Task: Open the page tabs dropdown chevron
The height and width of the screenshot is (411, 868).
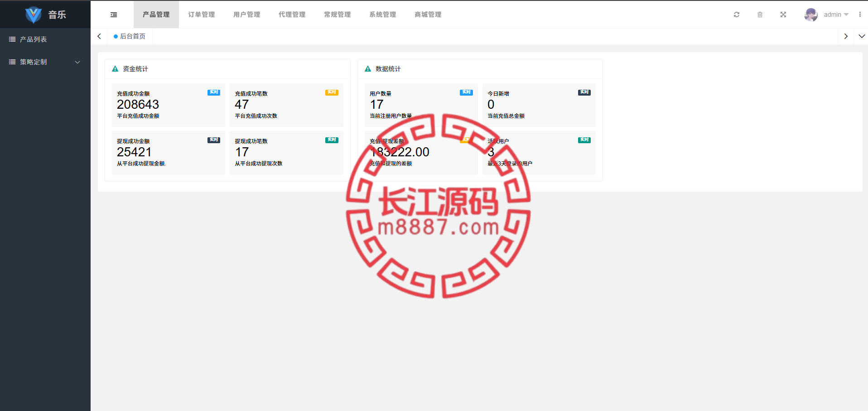Action: (862, 36)
